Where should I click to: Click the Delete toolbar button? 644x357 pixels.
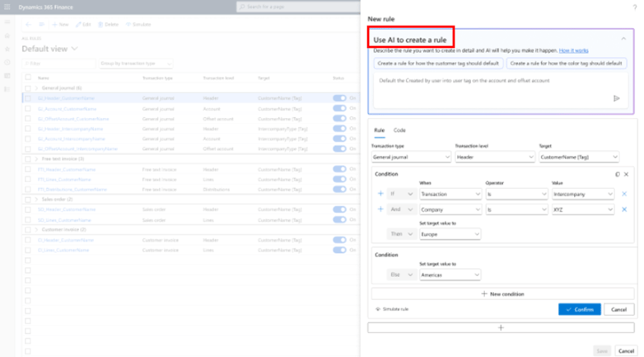109,25
